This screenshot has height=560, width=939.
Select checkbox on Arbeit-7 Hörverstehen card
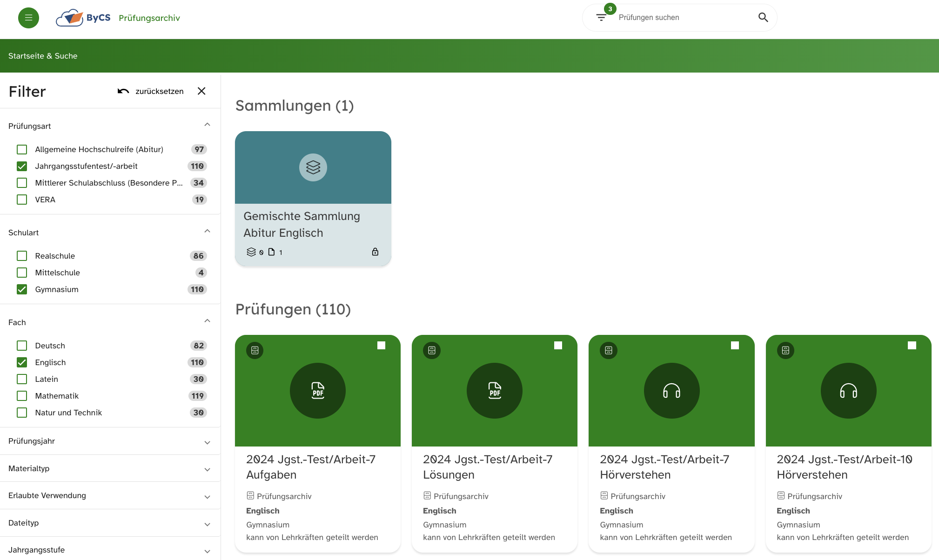(x=735, y=345)
